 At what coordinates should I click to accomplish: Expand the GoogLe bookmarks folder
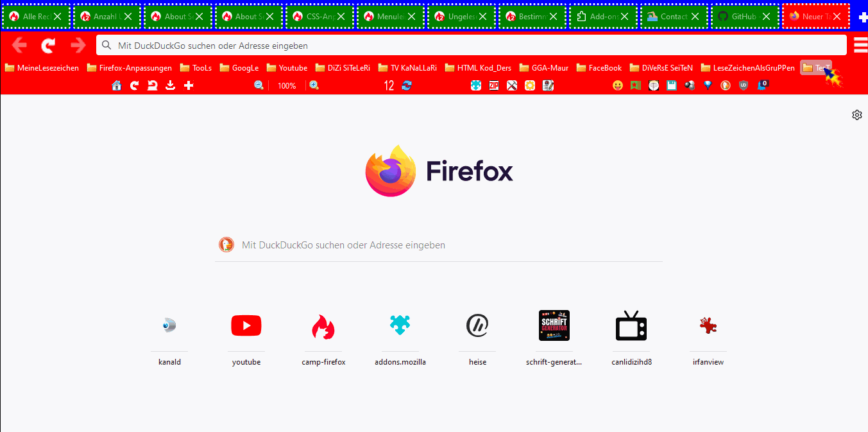(x=239, y=67)
